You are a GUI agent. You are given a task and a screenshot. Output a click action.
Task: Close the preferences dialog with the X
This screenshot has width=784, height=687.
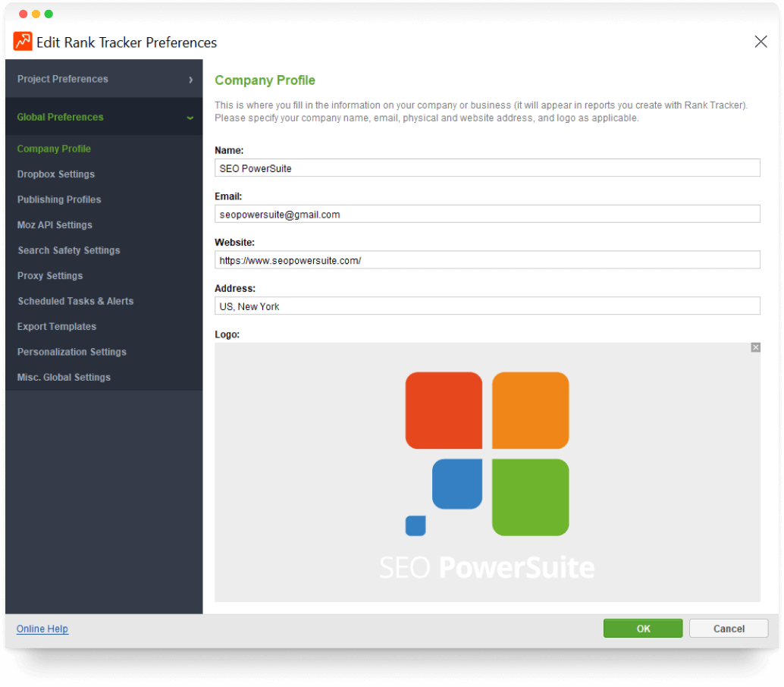(x=760, y=42)
